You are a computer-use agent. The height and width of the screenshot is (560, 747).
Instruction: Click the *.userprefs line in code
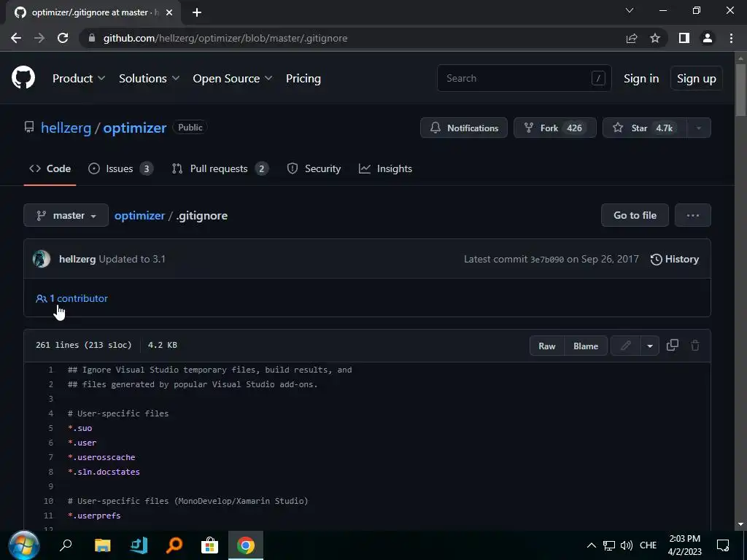[x=94, y=516]
